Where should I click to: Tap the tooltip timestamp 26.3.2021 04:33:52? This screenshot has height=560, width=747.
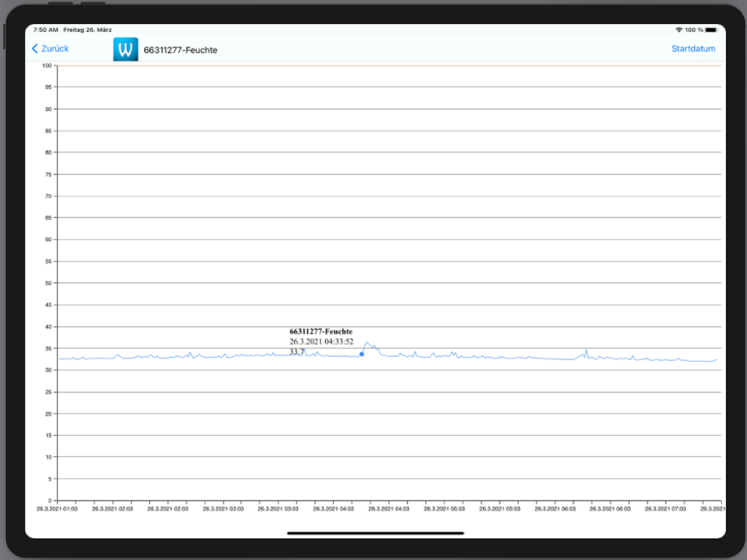point(321,341)
